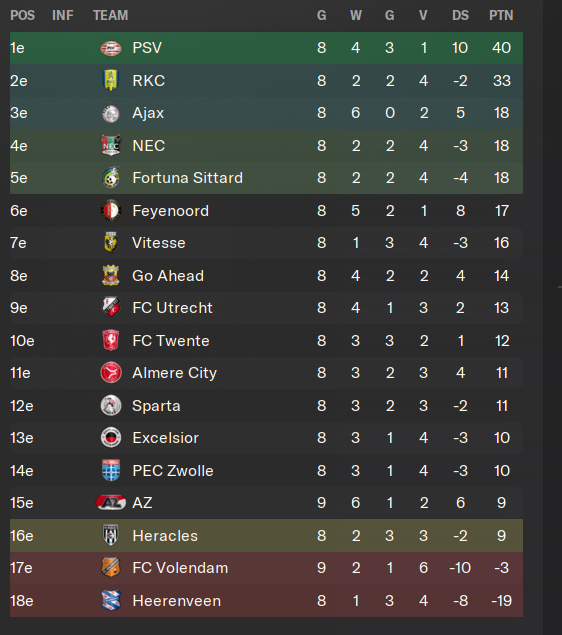Screen dimensions: 562x635
Task: Click the Feyenoord club crest
Action: [x=111, y=211]
